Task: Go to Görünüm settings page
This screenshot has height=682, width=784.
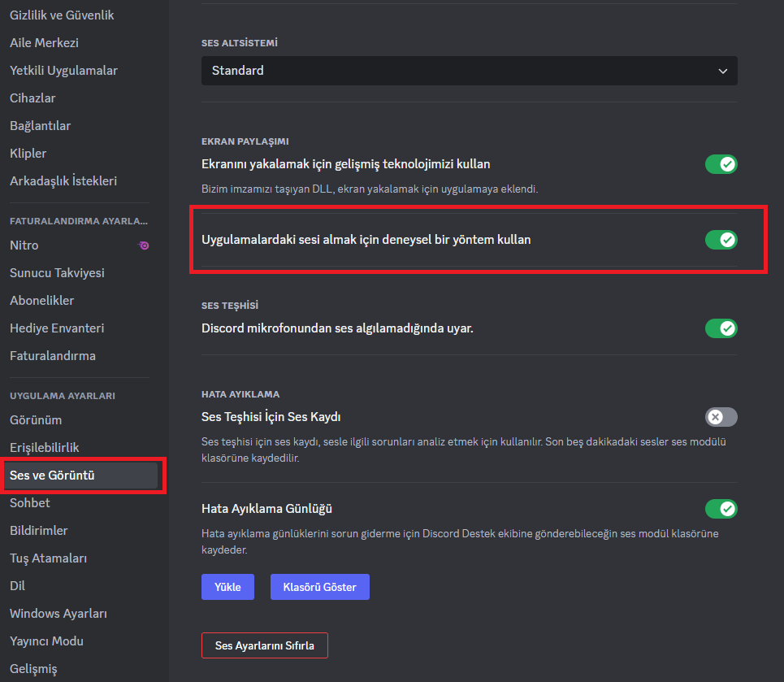Action: (36, 420)
